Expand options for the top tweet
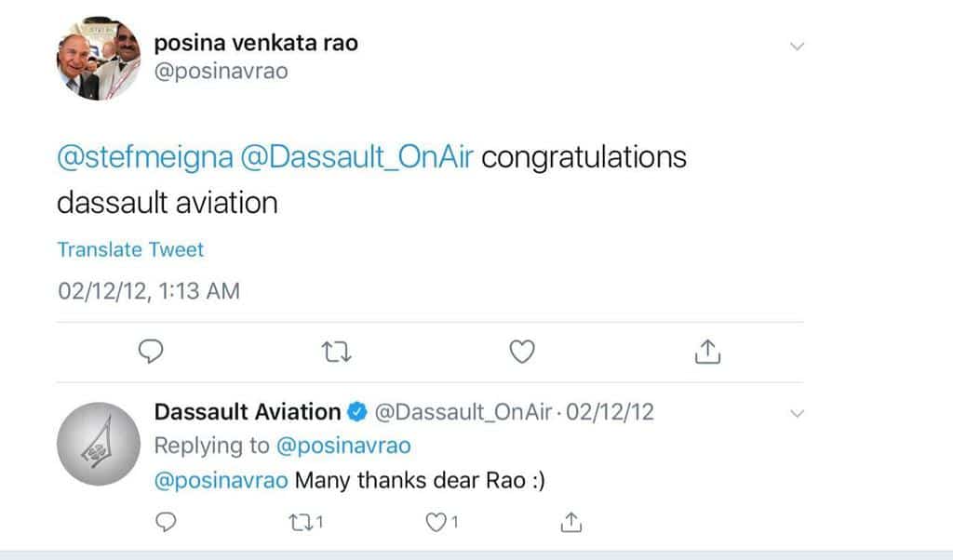The height and width of the screenshot is (560, 953). click(x=796, y=43)
